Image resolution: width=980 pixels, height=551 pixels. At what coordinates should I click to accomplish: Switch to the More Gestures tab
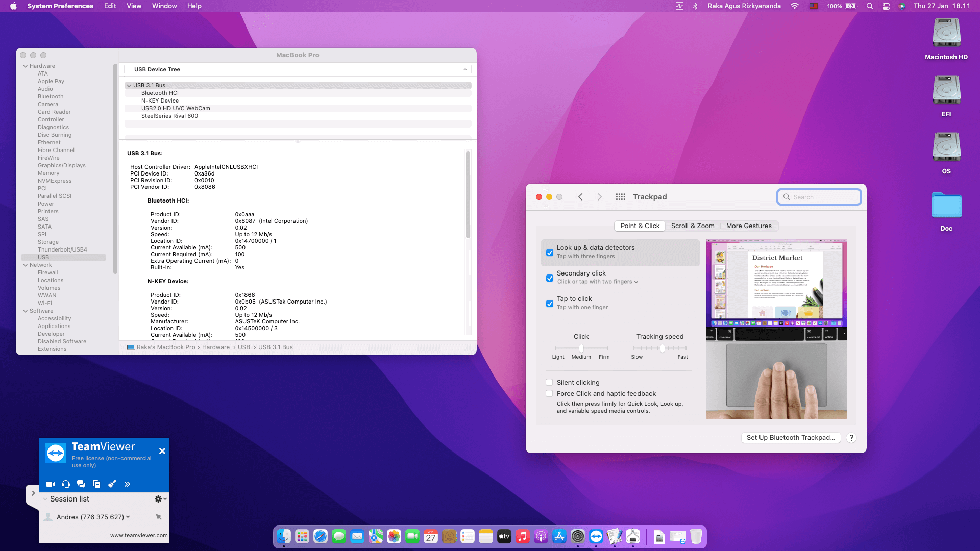[x=748, y=226]
